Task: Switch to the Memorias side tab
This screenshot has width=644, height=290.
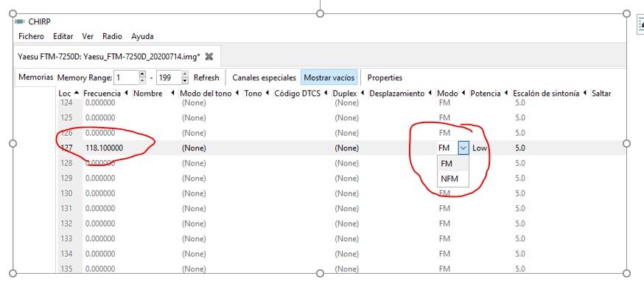Action: (36, 77)
